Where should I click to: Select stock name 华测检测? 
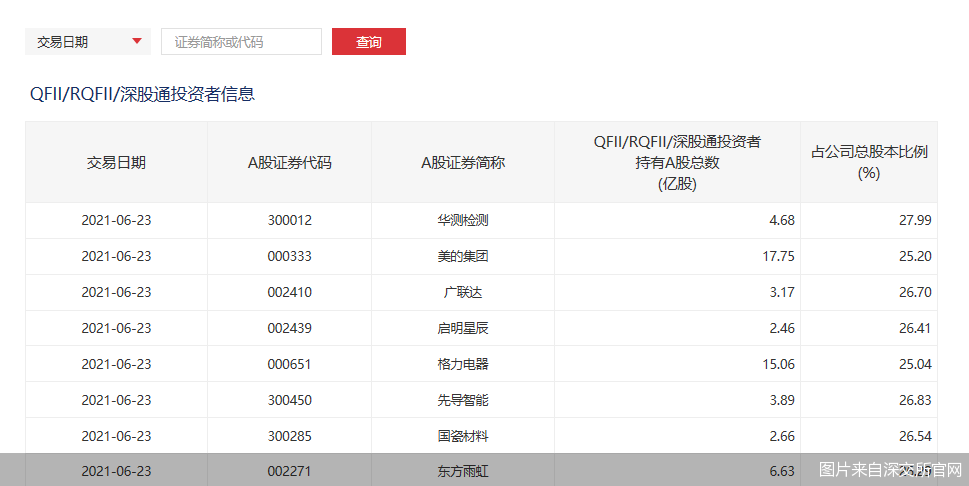tap(463, 220)
